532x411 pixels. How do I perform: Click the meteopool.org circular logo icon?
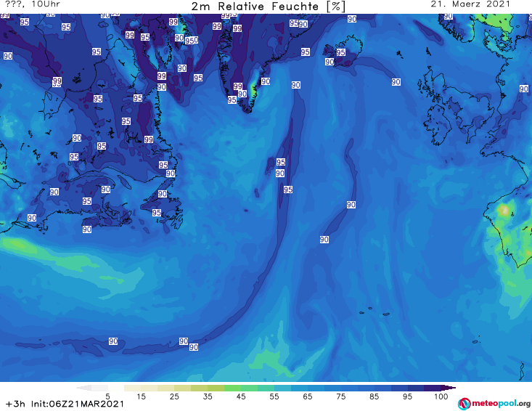pyautogui.click(x=464, y=404)
